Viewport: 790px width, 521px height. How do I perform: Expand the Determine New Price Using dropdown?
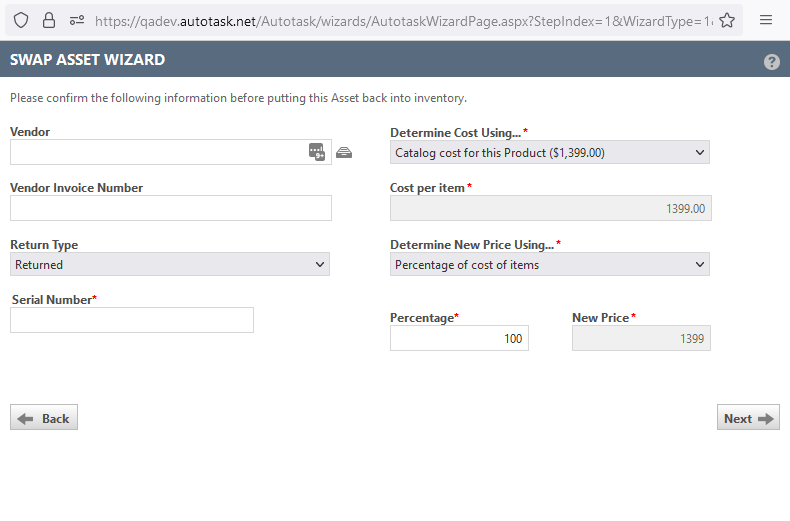549,265
